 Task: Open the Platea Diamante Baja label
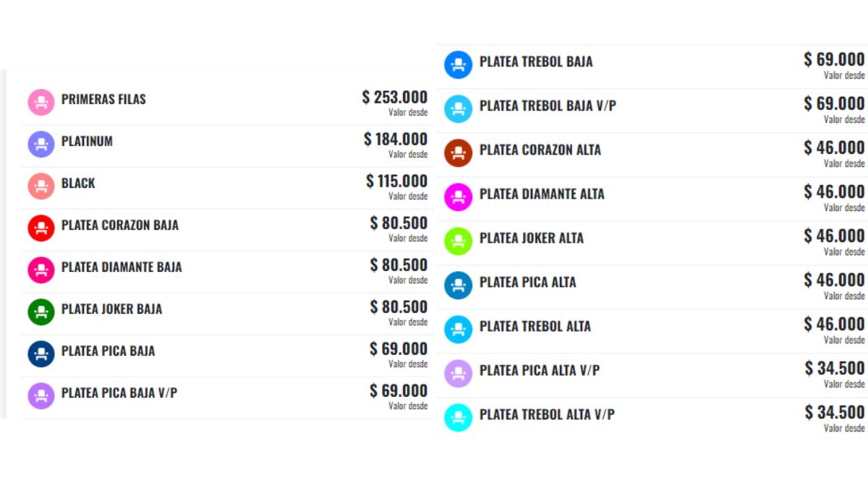pos(122,267)
